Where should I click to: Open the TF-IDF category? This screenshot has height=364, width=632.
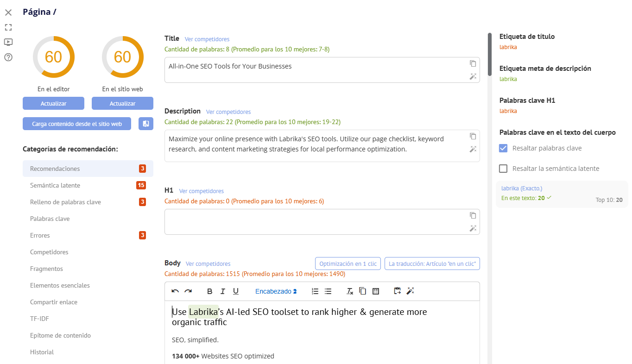(39, 319)
